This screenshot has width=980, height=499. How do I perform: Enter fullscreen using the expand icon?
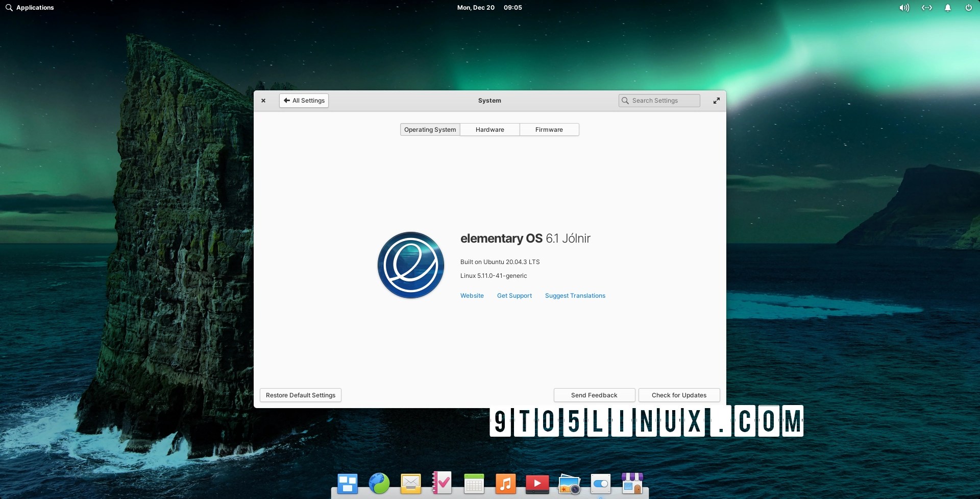click(x=717, y=101)
